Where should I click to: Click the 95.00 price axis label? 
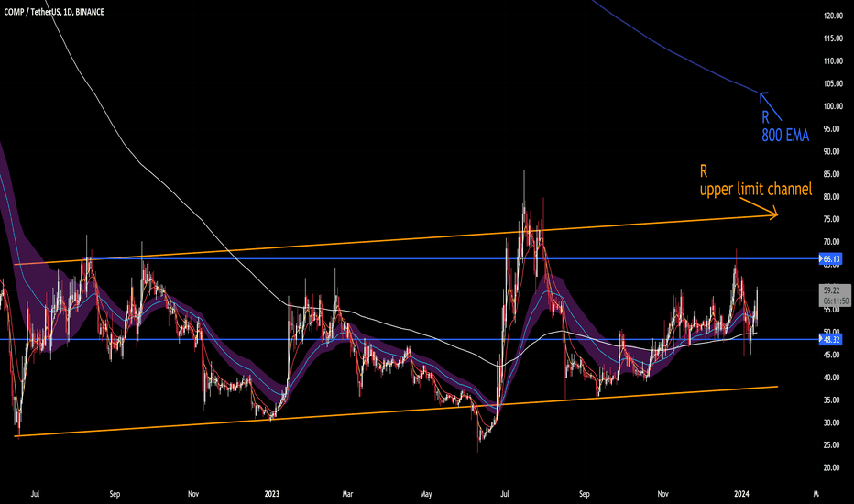832,129
